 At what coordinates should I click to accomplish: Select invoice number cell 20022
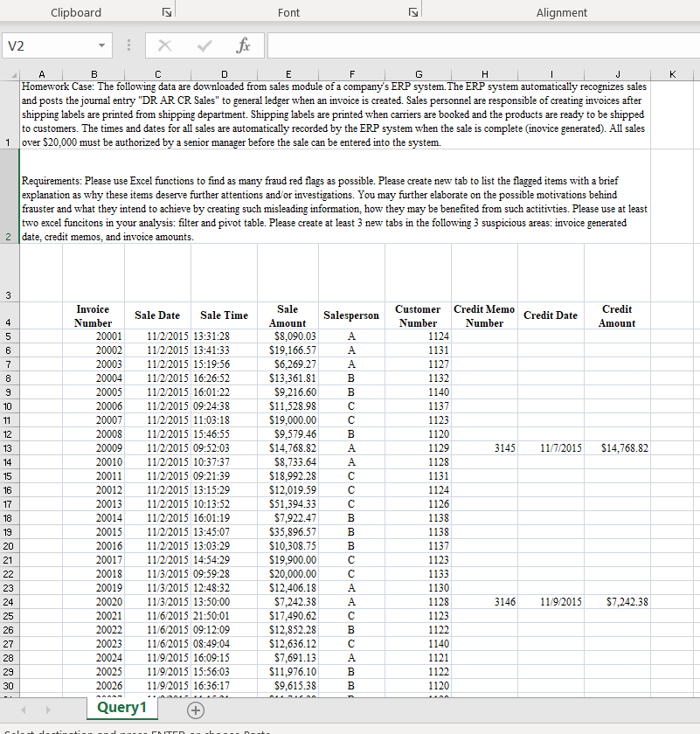(94, 630)
